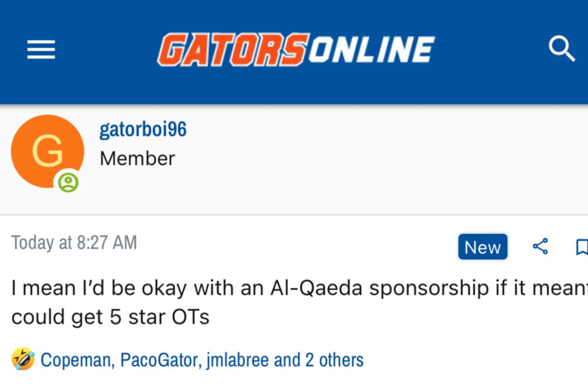This screenshot has height=387, width=588.
Task: Open gatorboi96's orange G avatar
Action: tap(47, 151)
